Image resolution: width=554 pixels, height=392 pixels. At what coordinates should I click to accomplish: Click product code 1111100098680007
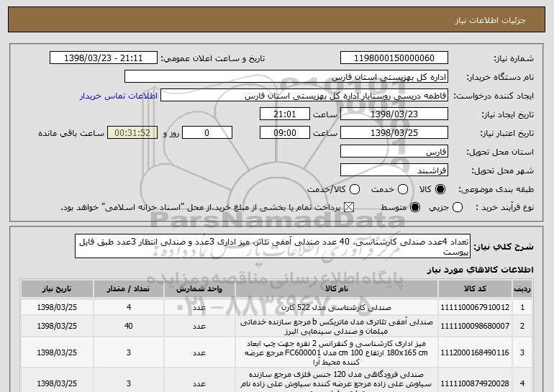click(x=475, y=326)
